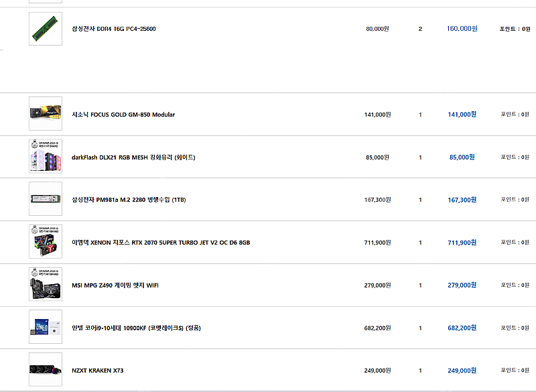Open the darkFlash DLX21 case thumbnail
Viewport: 536px width, 392px height.
pos(46,156)
